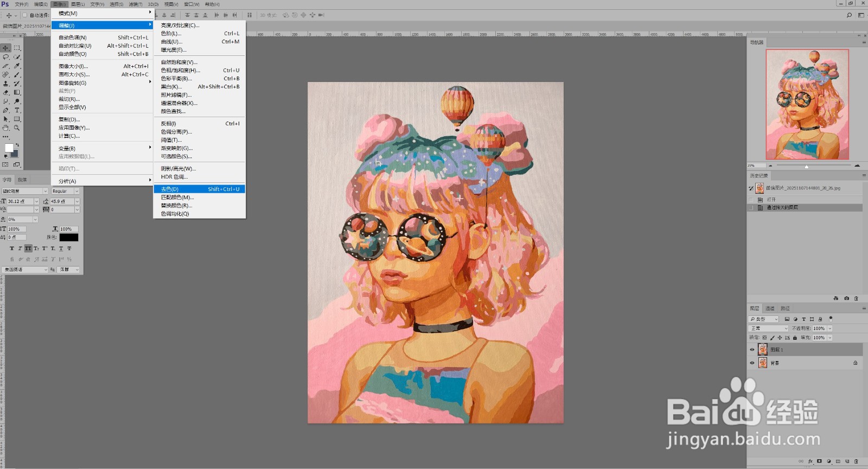Click the navigator preview thumbnail
868x469 pixels.
(x=807, y=104)
